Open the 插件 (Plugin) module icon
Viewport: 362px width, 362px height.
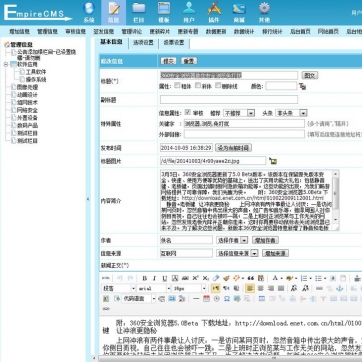(214, 12)
